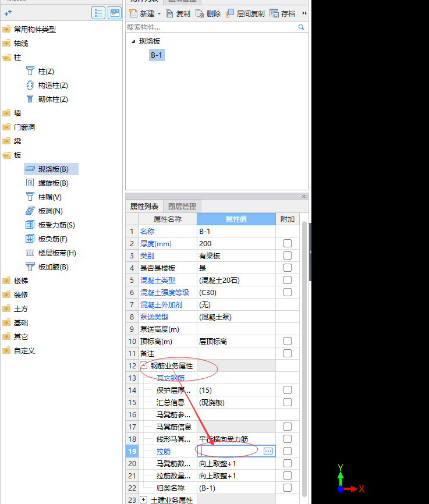Viewport: 429px width, 504px height.
Task: Open the 拉筋 value ellipsis button
Action: 268,451
